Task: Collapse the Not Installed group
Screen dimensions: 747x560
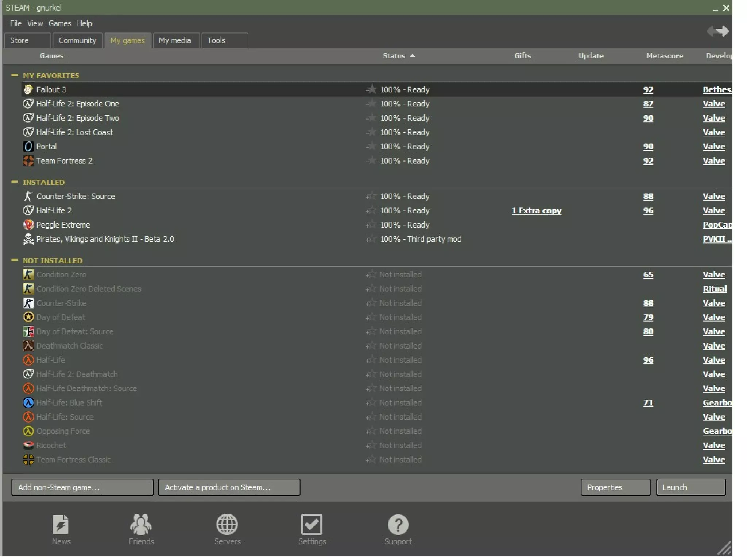Action: point(15,260)
